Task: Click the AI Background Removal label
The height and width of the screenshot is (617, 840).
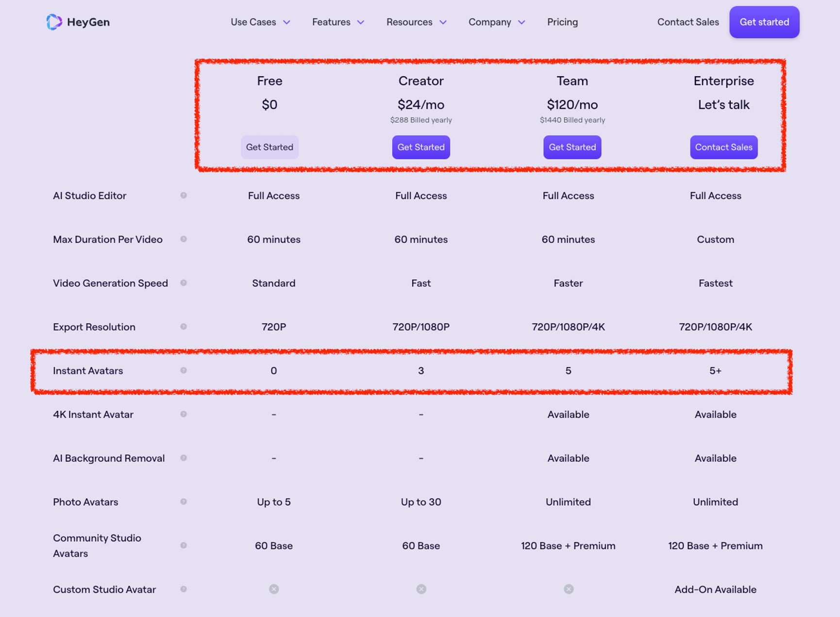Action: coord(109,458)
